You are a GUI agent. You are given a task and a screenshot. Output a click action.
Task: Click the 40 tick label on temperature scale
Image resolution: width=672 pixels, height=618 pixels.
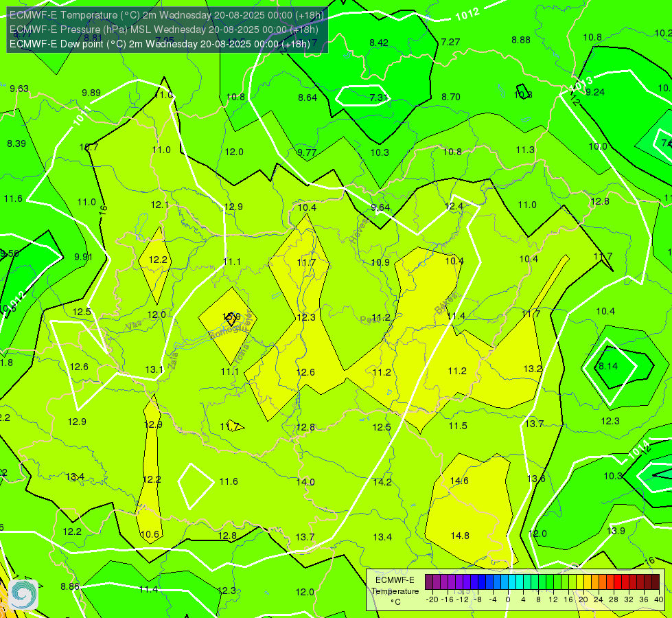point(659,599)
